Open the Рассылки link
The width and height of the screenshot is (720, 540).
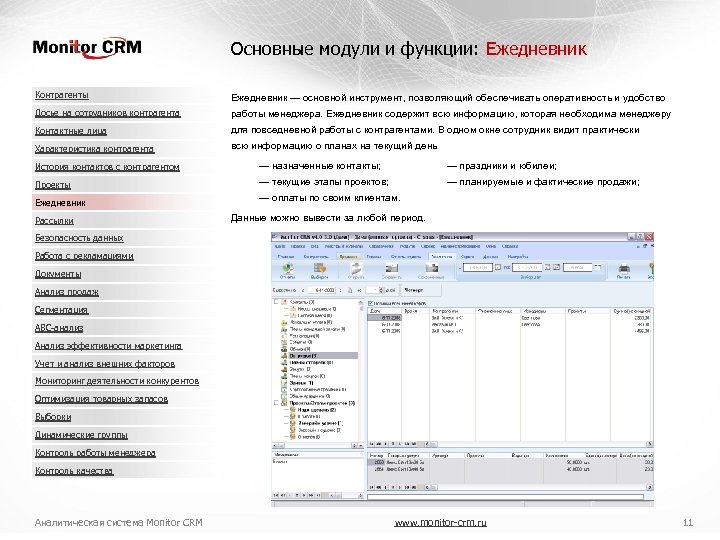[x=54, y=221]
